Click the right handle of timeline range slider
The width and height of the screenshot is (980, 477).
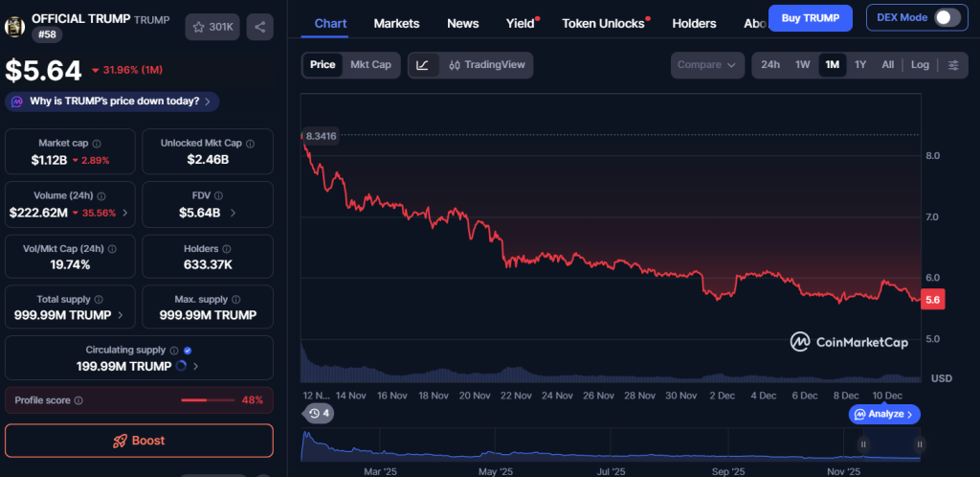pyautogui.click(x=919, y=444)
